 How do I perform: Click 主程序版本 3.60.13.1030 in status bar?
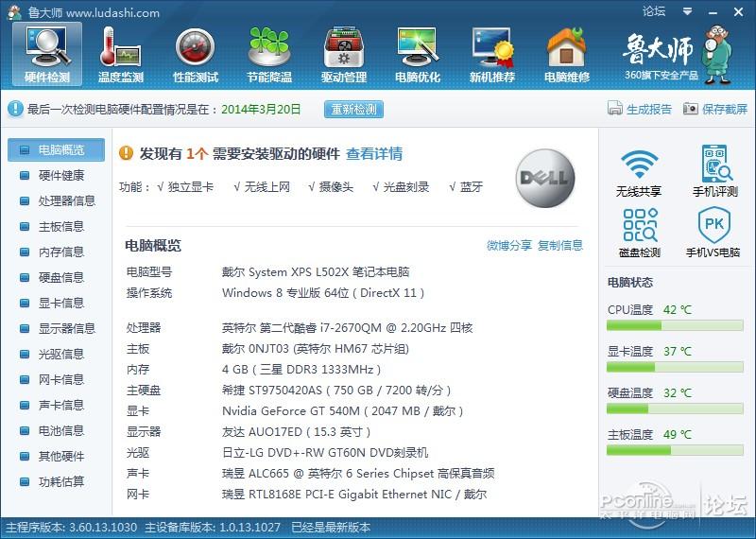coord(72,527)
